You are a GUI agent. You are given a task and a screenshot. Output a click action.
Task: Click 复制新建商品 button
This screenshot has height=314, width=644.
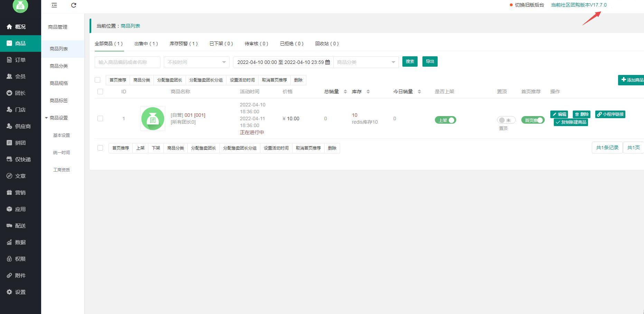point(571,122)
